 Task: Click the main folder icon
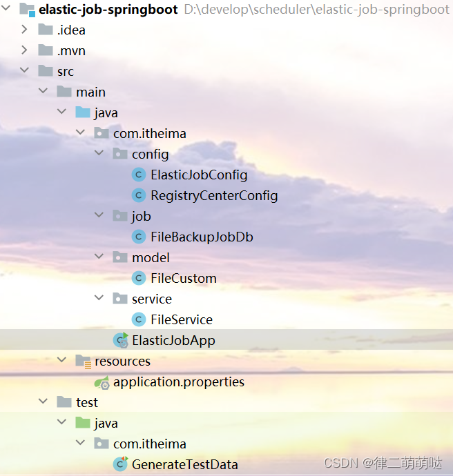pyautogui.click(x=64, y=92)
